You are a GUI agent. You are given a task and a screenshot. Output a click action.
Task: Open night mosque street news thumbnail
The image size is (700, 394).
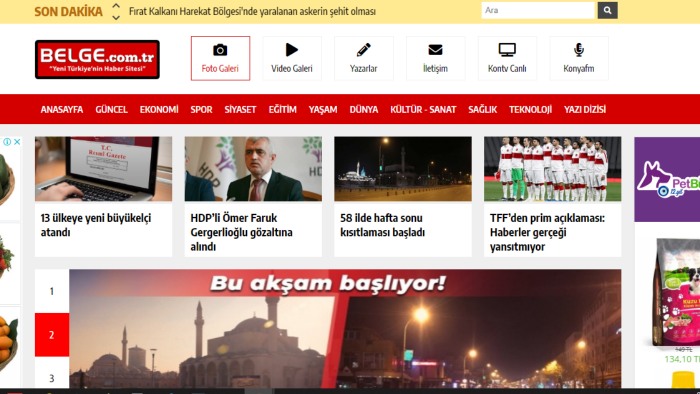pyautogui.click(x=403, y=169)
